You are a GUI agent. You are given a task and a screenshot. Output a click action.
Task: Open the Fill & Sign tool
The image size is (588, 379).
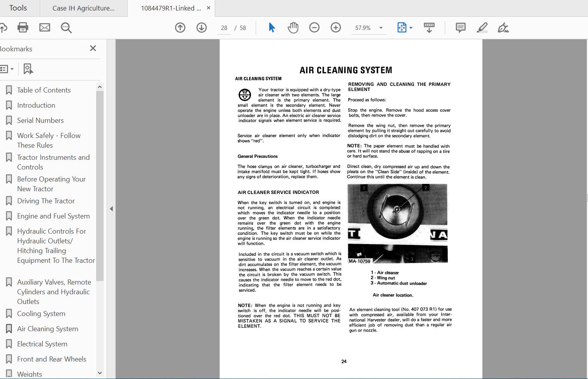coord(503,28)
